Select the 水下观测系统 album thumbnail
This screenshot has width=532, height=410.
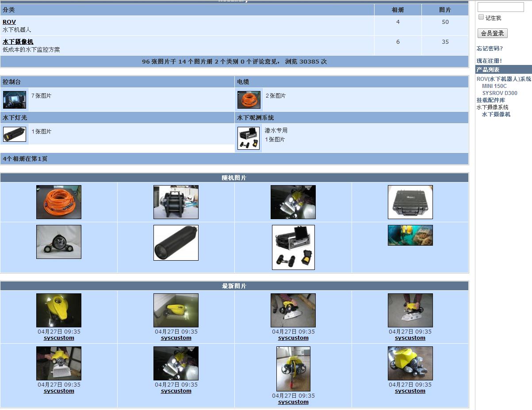click(x=249, y=138)
